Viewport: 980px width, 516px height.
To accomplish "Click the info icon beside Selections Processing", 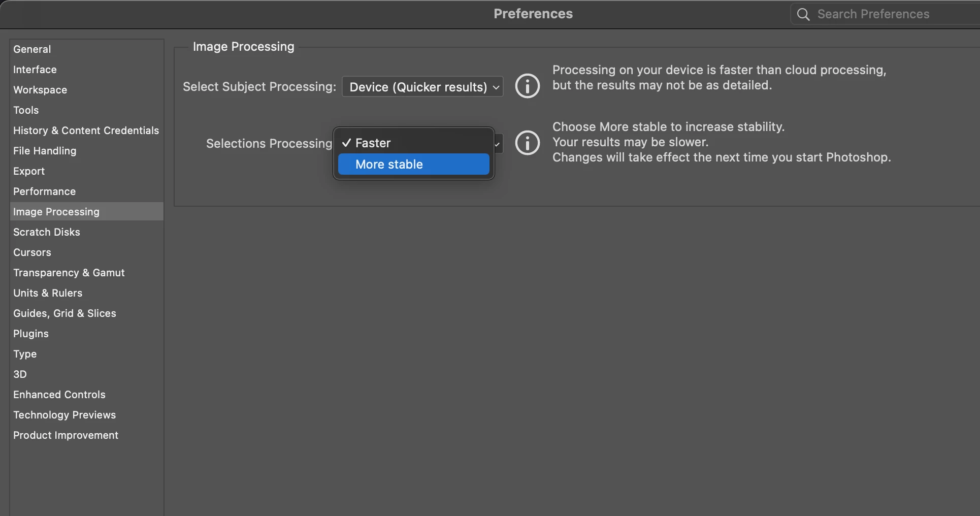I will 527,143.
